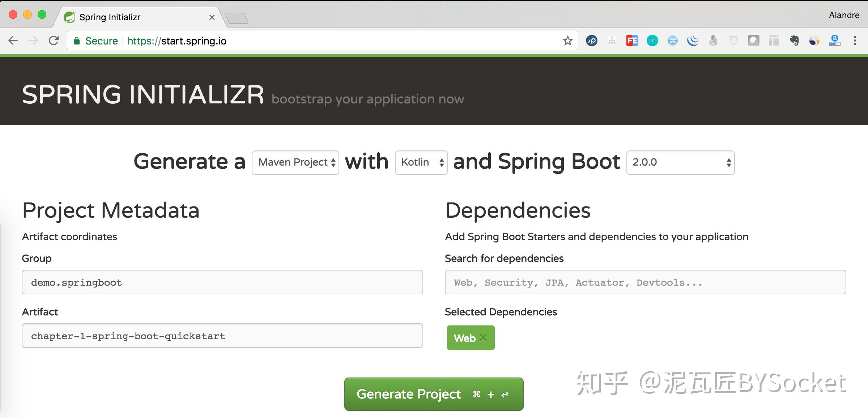Select the green Medium 'm' extension icon
The height and width of the screenshot is (418, 868).
point(652,40)
